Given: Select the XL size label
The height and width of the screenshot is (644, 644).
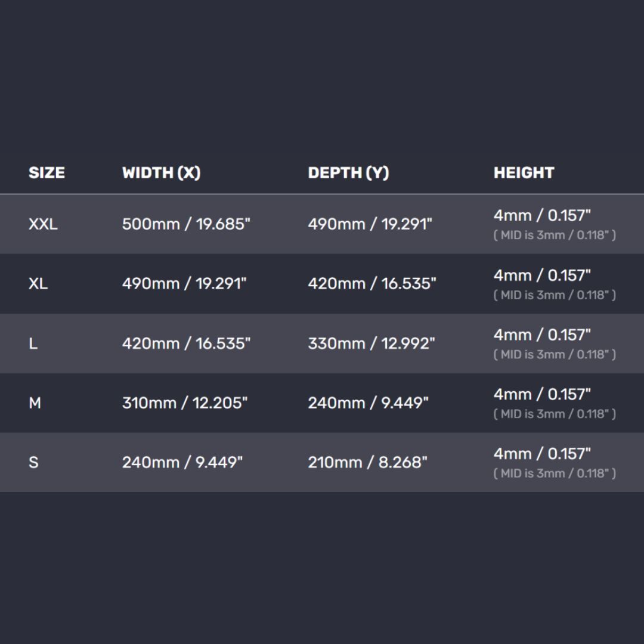Looking at the screenshot, I should 38,284.
